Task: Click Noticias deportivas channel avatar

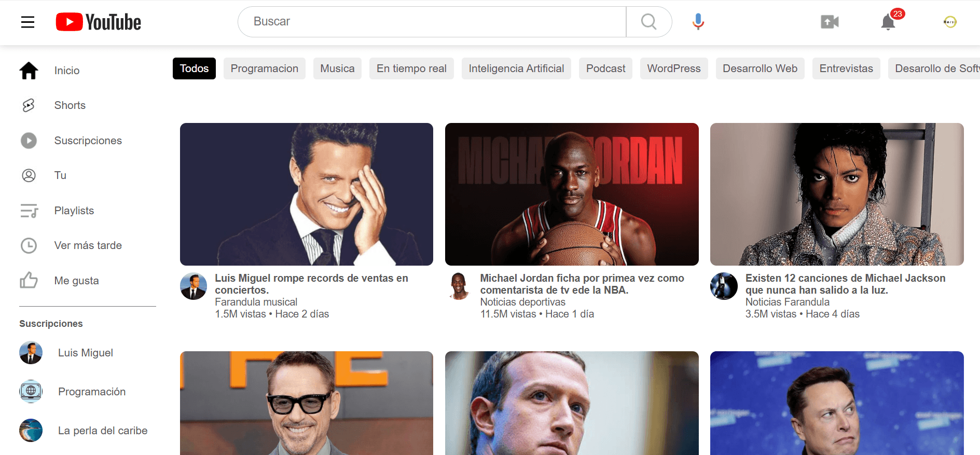Action: (459, 286)
